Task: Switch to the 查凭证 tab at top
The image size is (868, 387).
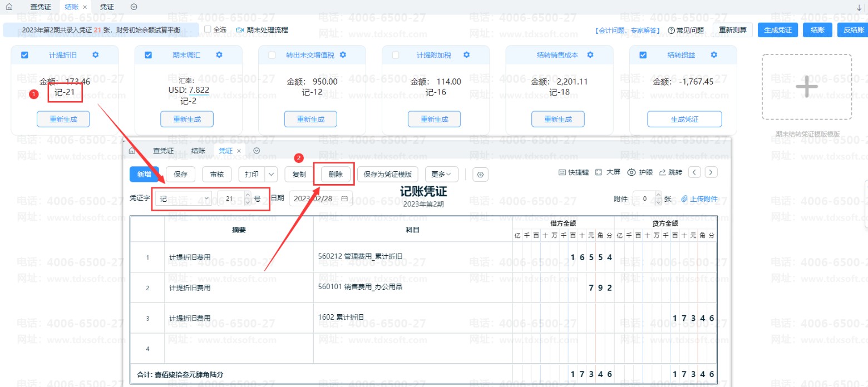Action: tap(41, 7)
